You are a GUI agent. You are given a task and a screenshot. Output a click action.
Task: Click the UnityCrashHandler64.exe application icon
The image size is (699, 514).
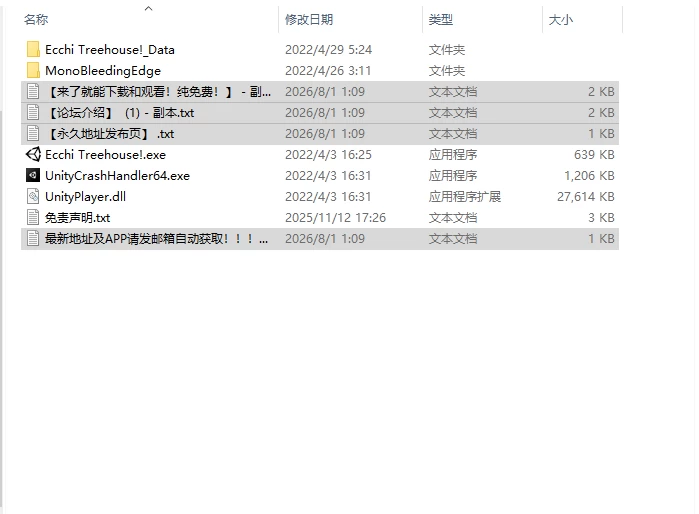pos(33,175)
